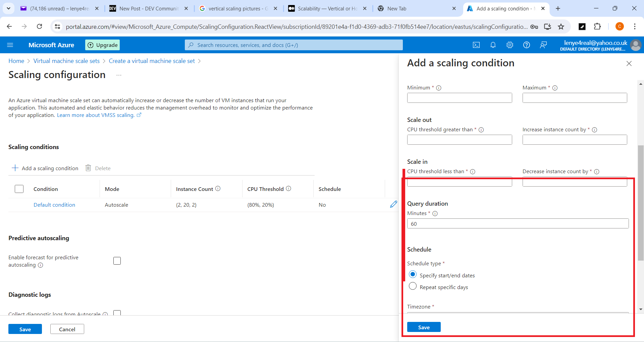644x342 pixels.
Task: Open the Help question mark icon
Action: coord(526,45)
